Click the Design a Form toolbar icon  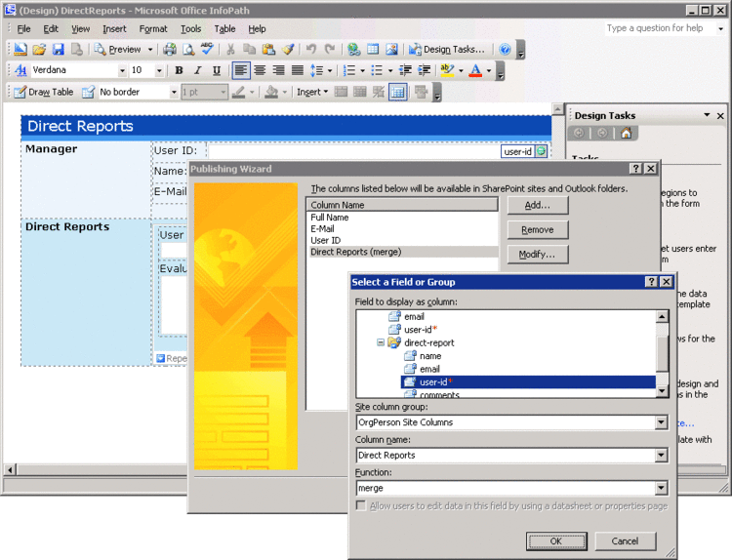20,49
